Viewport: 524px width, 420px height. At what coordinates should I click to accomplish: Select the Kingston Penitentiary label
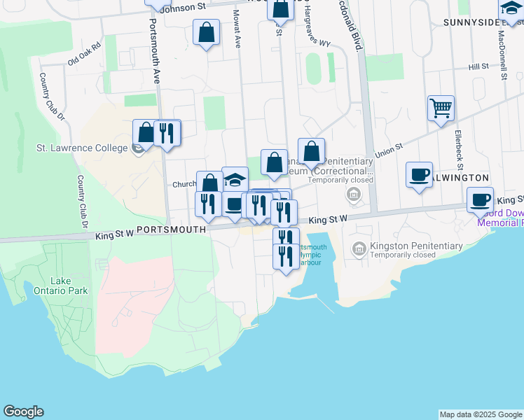click(x=416, y=246)
